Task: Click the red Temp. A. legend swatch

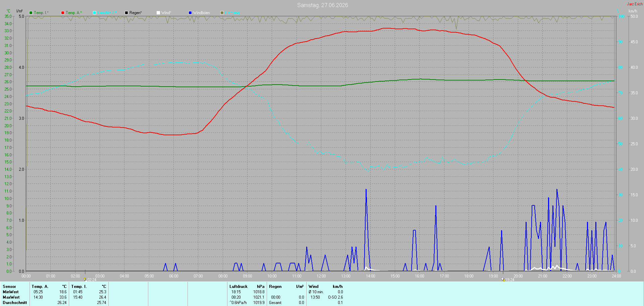Action: (x=63, y=13)
